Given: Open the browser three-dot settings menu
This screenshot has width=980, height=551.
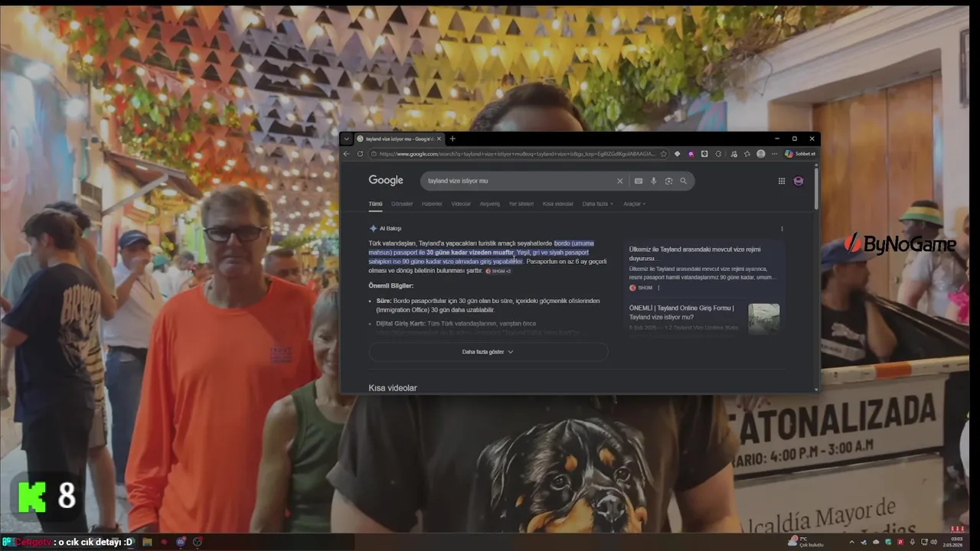Looking at the screenshot, I should point(774,154).
